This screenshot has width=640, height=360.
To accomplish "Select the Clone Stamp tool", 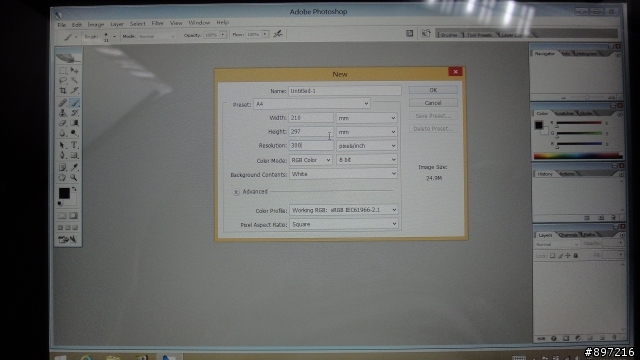I will click(x=63, y=113).
